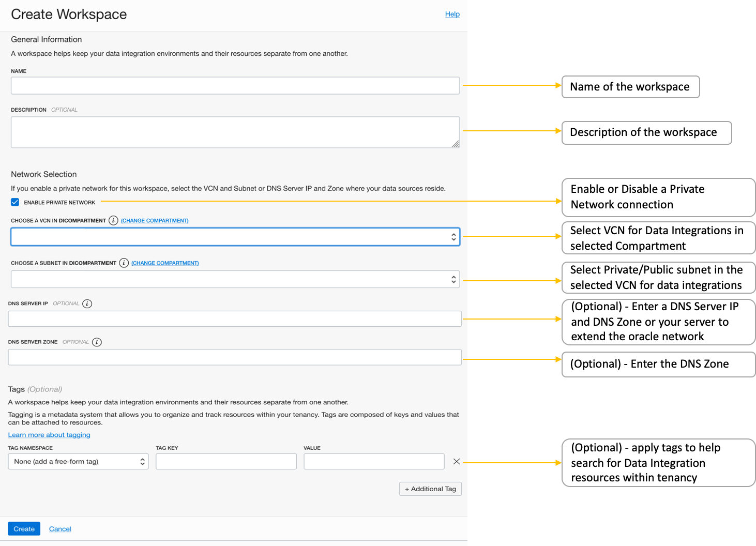Image resolution: width=756 pixels, height=546 pixels.
Task: Click the Tag Key input field
Action: (x=226, y=461)
